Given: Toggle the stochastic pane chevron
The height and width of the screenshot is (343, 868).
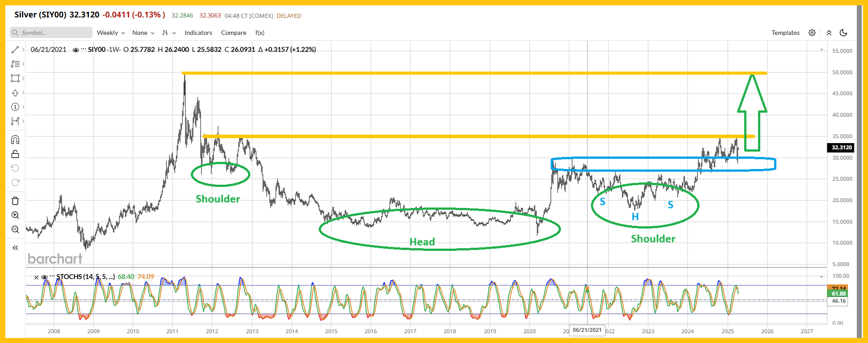Looking at the screenshot, I should pyautogui.click(x=822, y=277).
